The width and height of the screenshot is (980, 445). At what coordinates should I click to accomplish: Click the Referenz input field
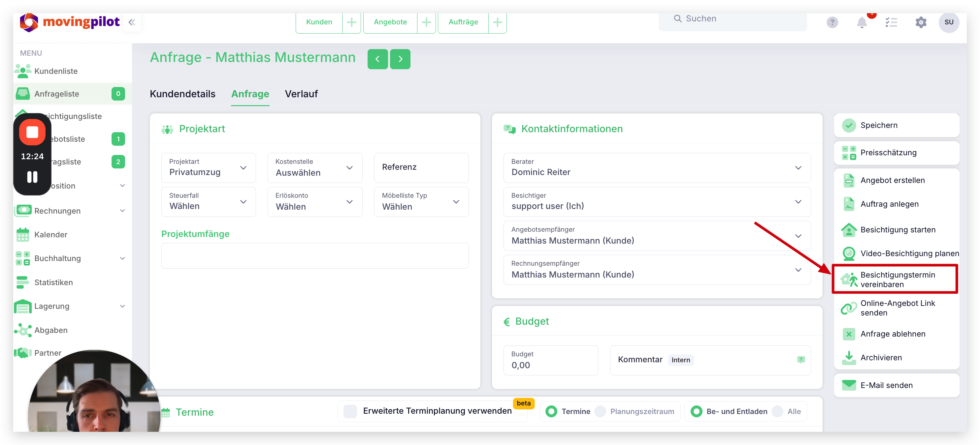click(x=421, y=167)
